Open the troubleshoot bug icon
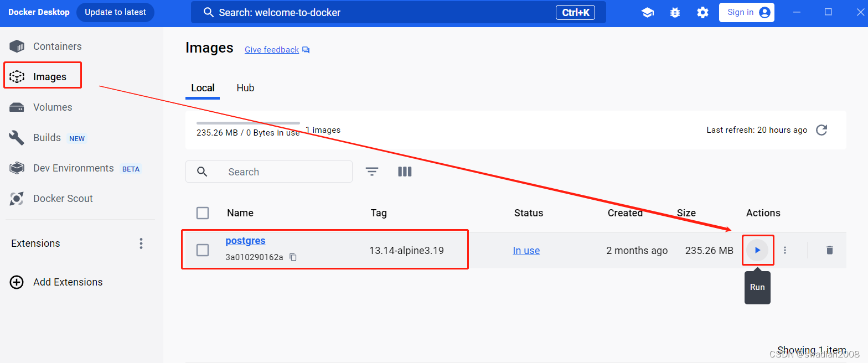Viewport: 868px width, 363px height. point(675,12)
